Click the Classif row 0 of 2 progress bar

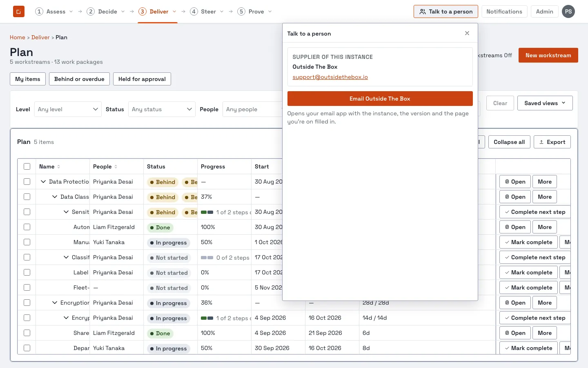(207, 258)
